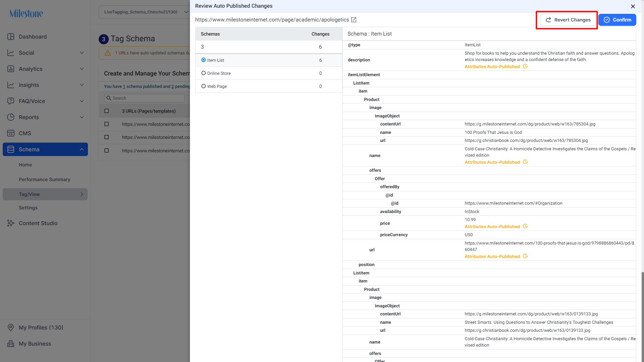644x362 pixels.
Task: Click the 3 URLs (Pages/templates) column header
Action: tap(149, 111)
